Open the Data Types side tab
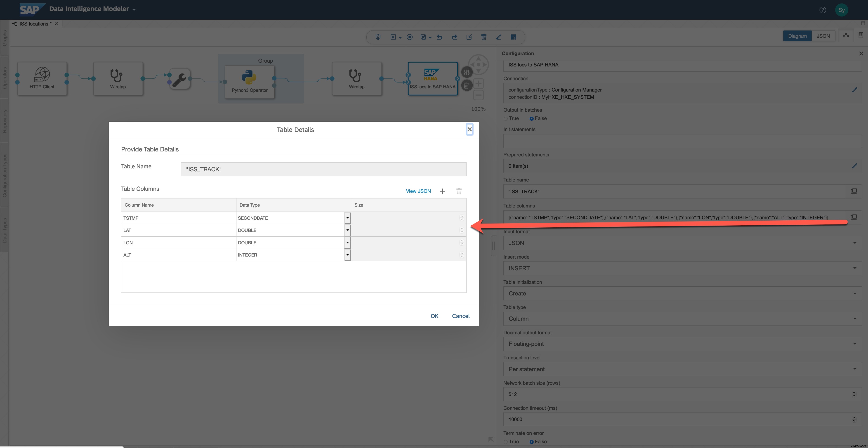 coord(4,230)
